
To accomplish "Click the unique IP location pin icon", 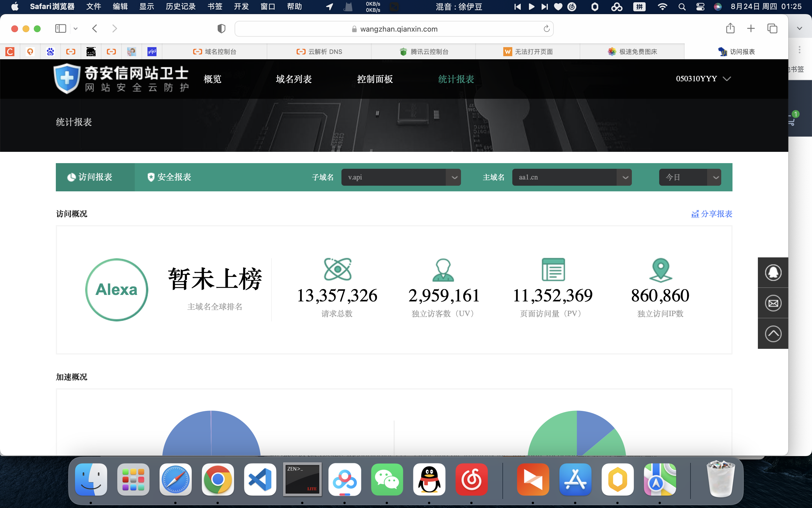I will click(x=661, y=270).
